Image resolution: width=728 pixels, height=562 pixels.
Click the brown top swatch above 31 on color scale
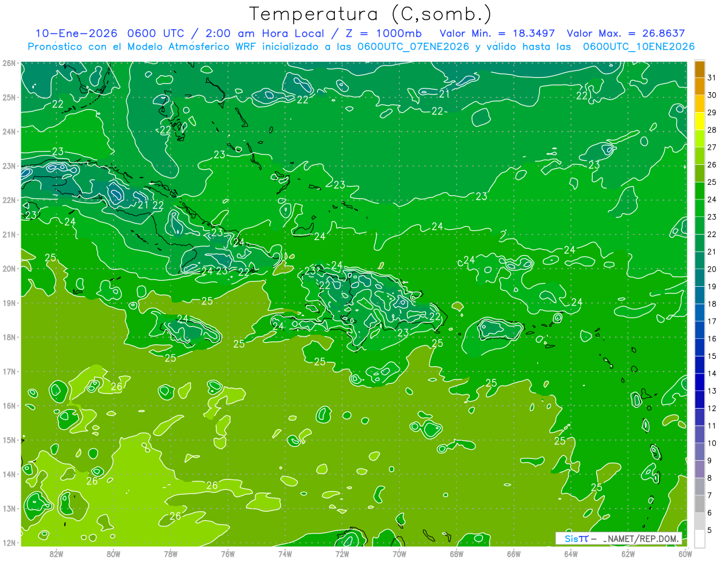click(x=699, y=70)
